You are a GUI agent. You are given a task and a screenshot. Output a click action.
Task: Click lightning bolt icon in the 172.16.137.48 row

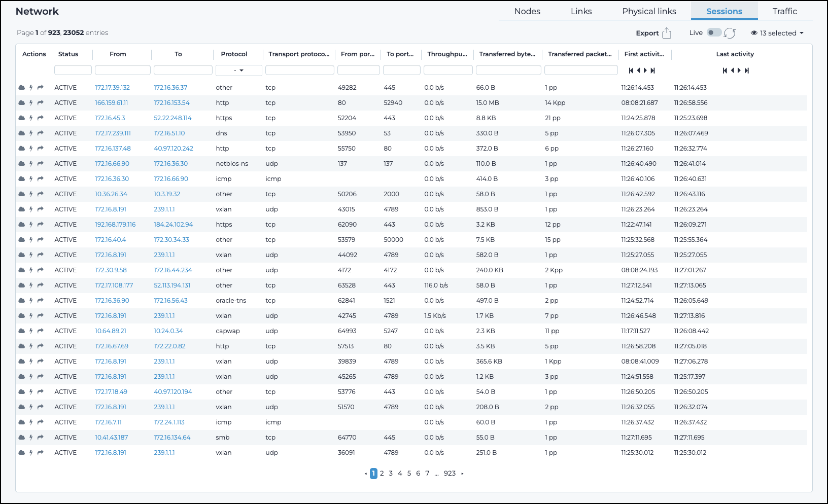coord(31,149)
